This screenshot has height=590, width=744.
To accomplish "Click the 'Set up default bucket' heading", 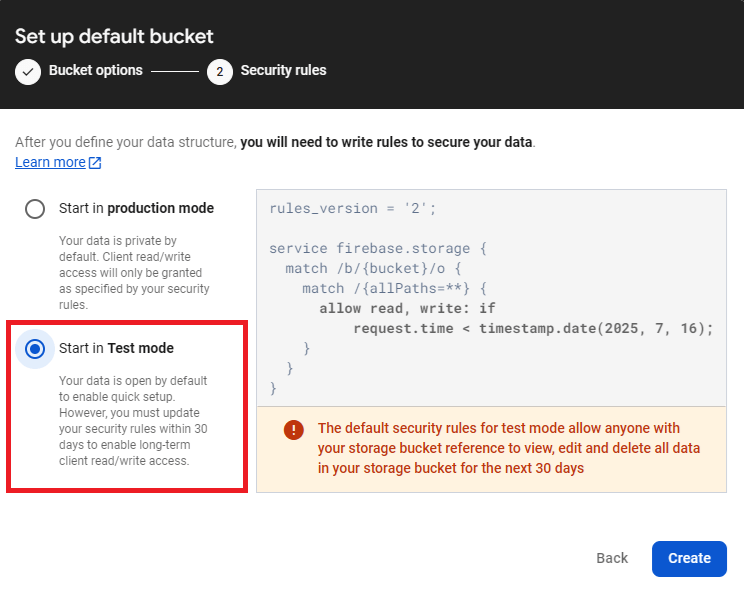I will pos(114,37).
